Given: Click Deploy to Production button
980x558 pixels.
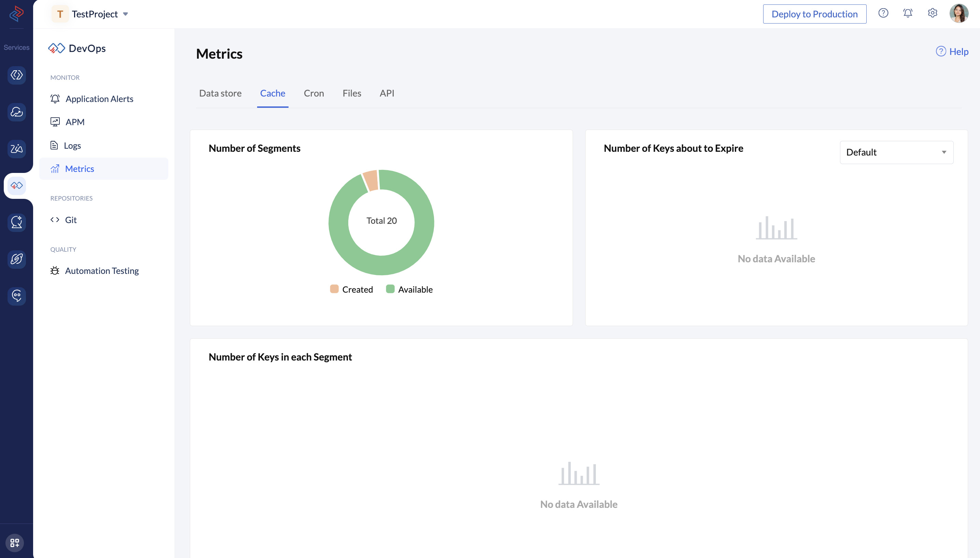Looking at the screenshot, I should (814, 14).
